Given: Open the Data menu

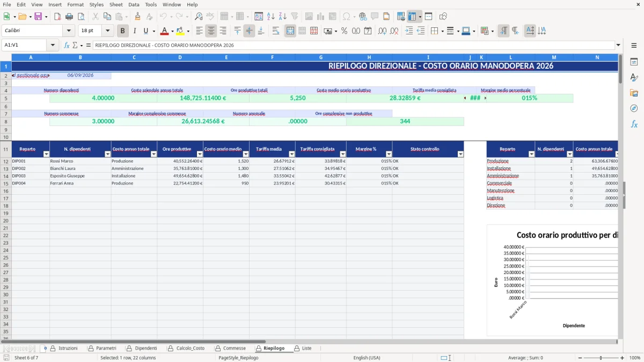Looking at the screenshot, I should [x=134, y=4].
